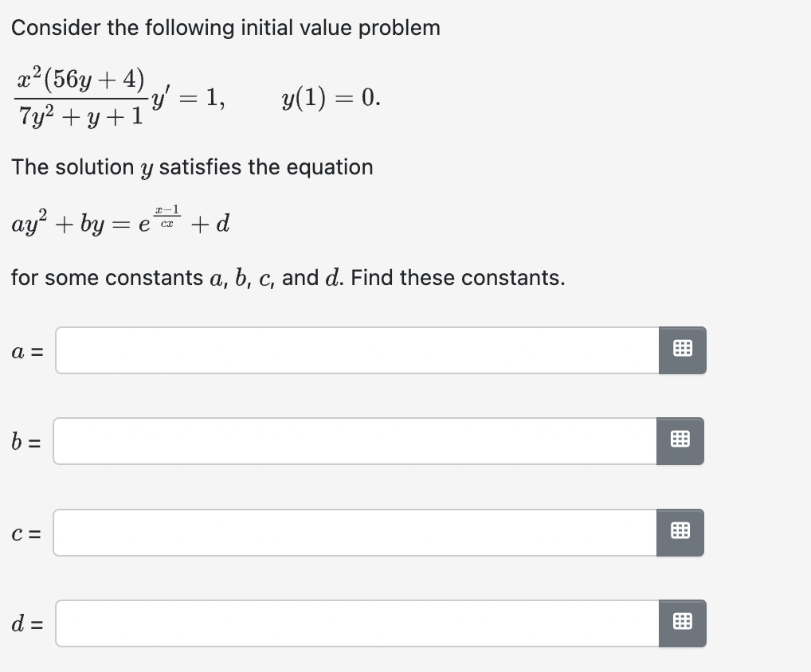This screenshot has height=672, width=811.
Task: Click the "Consider the following initial value problem" text
Action: click(x=225, y=28)
